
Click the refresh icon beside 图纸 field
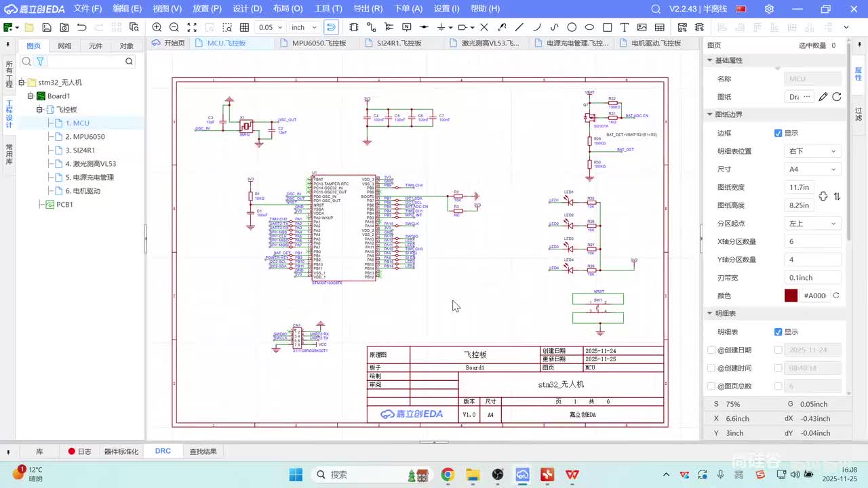pyautogui.click(x=837, y=97)
